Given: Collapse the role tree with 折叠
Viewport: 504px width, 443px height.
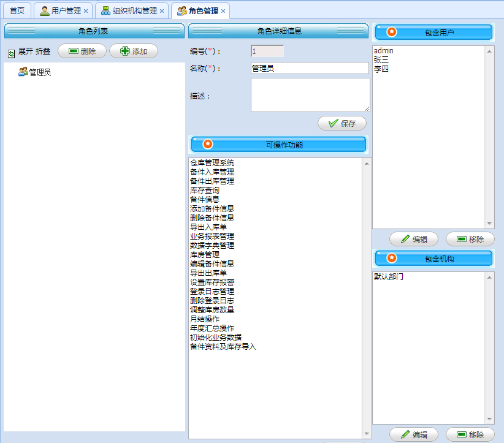Looking at the screenshot, I should [43, 51].
